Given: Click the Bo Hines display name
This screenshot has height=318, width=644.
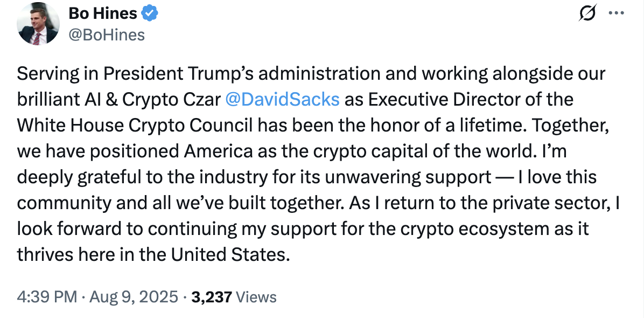Looking at the screenshot, I should pos(101,13).
